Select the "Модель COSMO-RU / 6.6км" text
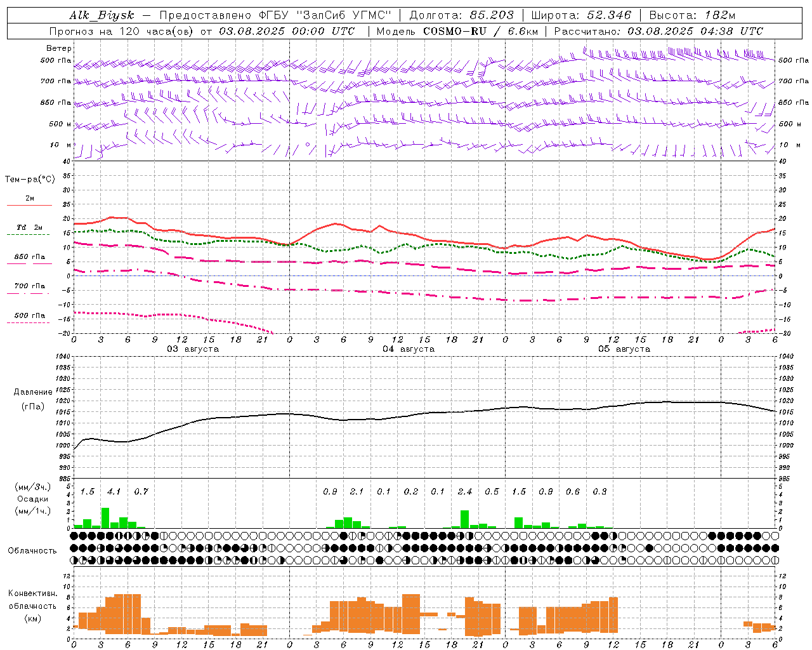 coord(457,31)
